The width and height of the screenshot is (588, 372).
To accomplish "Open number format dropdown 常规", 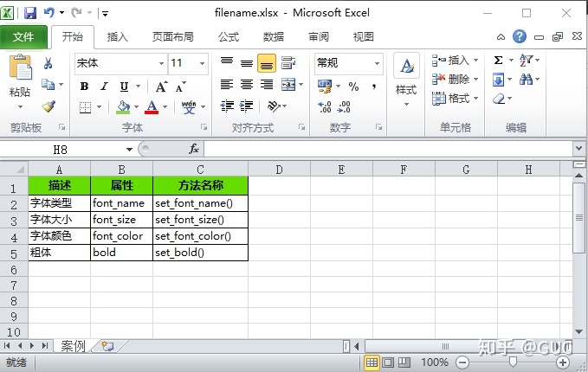I will click(377, 63).
